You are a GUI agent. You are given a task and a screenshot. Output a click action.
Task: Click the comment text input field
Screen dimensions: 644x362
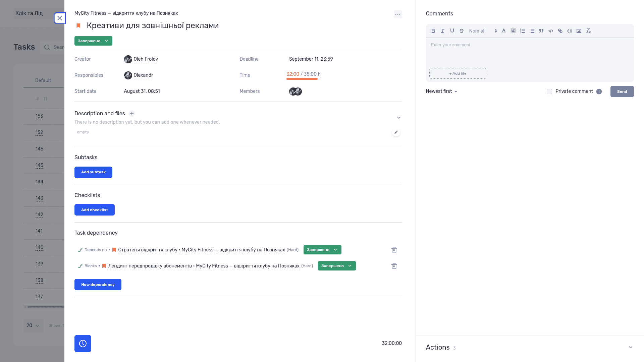pyautogui.click(x=530, y=52)
